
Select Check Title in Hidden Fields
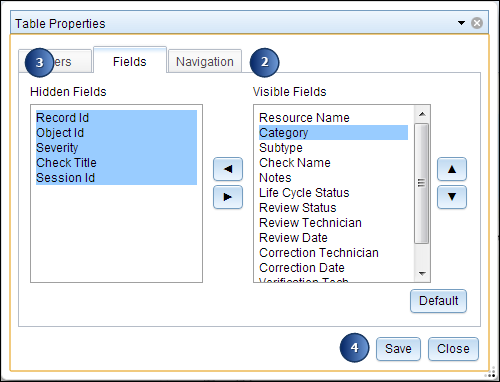[116, 163]
